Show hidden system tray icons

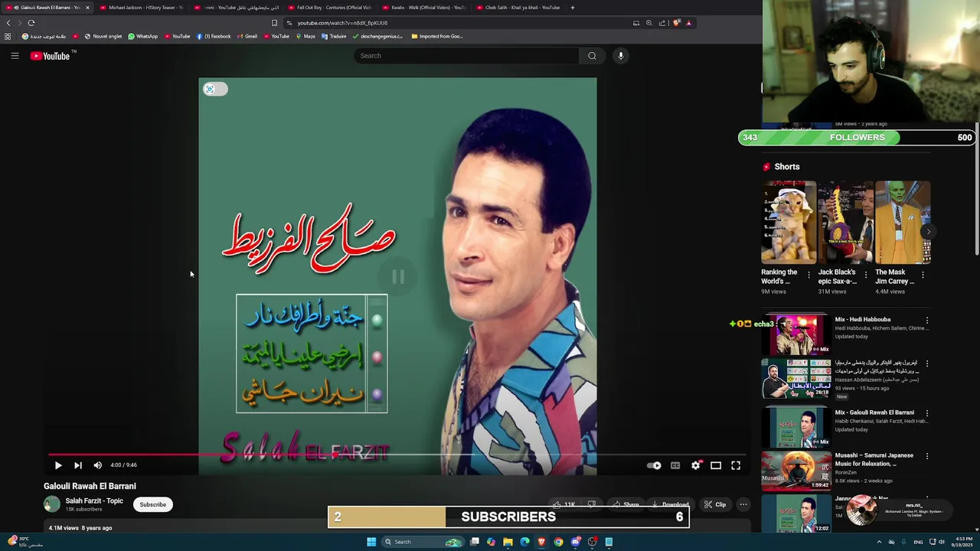point(879,542)
